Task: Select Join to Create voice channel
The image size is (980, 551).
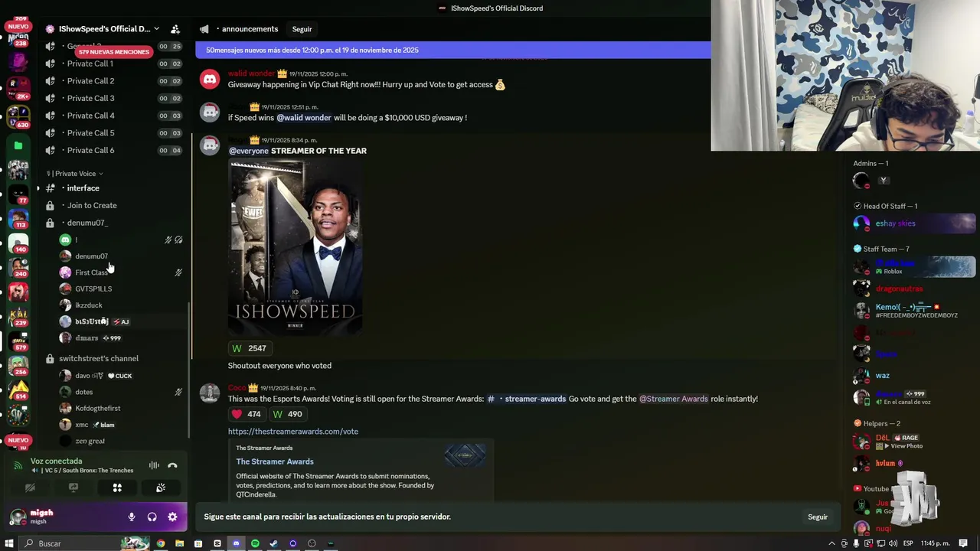Action: (x=113, y=205)
